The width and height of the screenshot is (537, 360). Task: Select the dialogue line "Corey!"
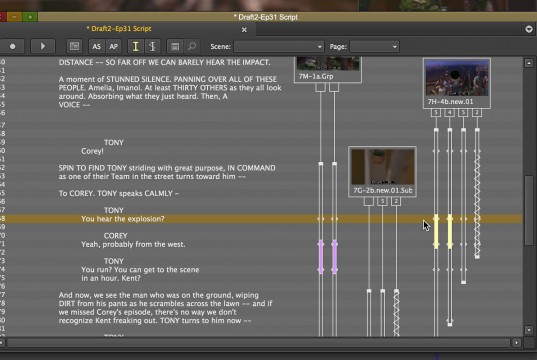point(92,151)
